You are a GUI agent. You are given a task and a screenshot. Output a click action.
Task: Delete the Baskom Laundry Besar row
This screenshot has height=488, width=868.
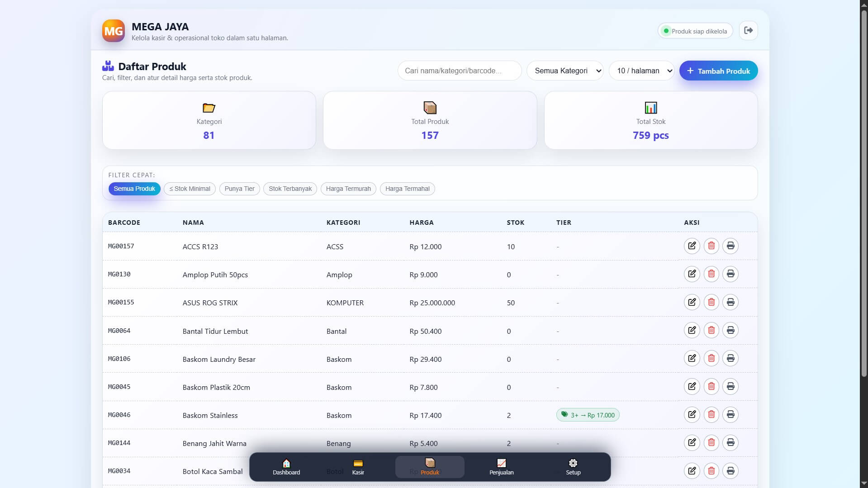pos(711,359)
